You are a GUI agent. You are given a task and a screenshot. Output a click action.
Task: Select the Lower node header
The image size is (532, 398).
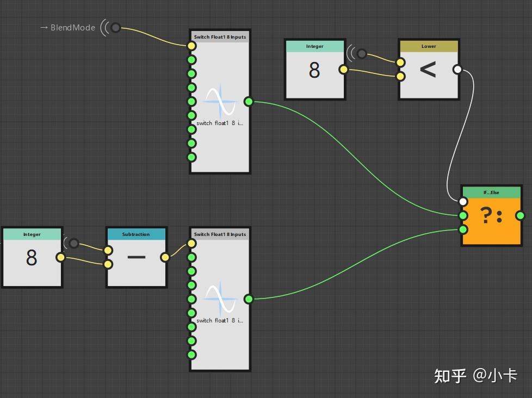tap(429, 46)
